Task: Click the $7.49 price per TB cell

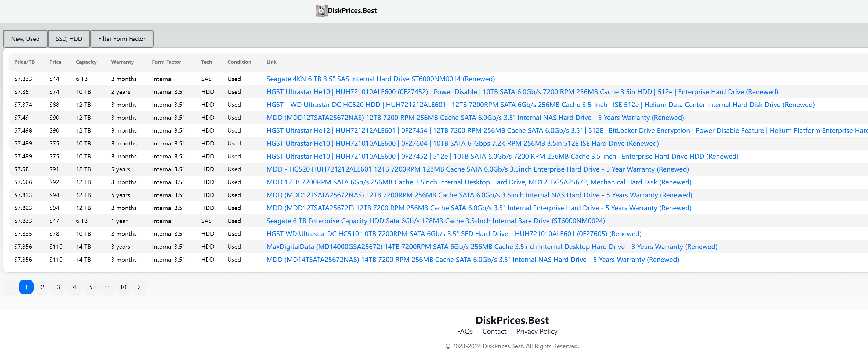Action: tap(21, 118)
